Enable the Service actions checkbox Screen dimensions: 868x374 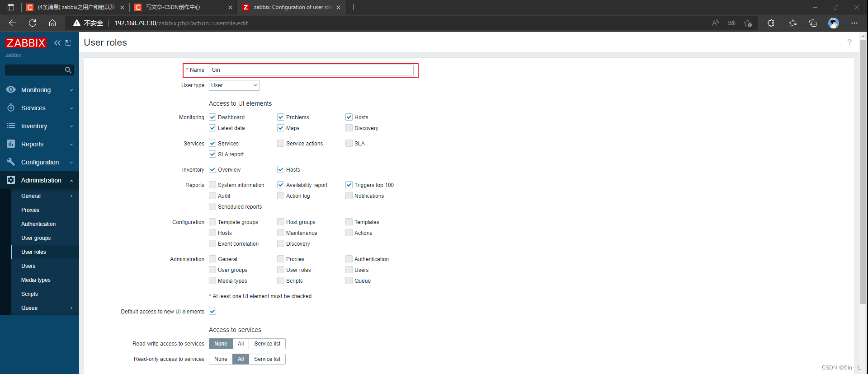coord(281,143)
